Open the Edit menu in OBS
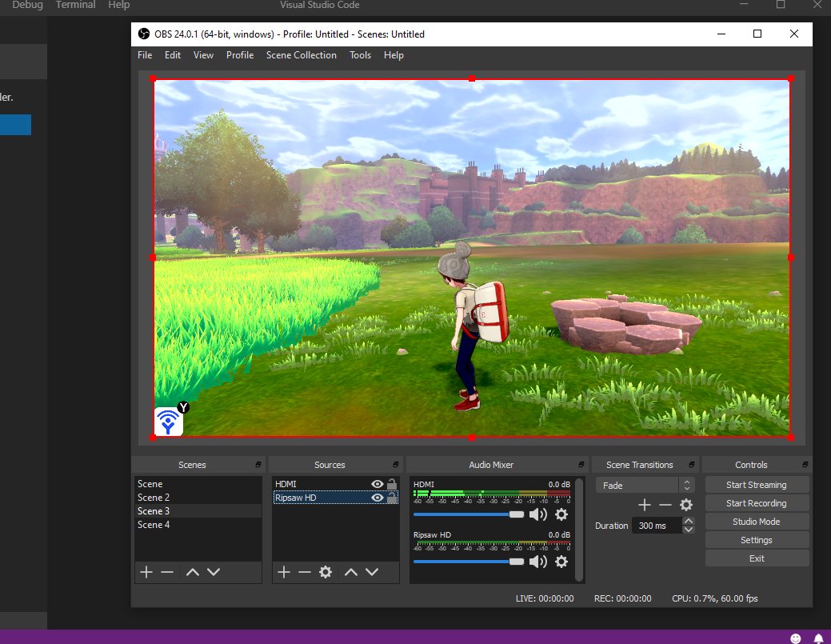 [x=172, y=55]
